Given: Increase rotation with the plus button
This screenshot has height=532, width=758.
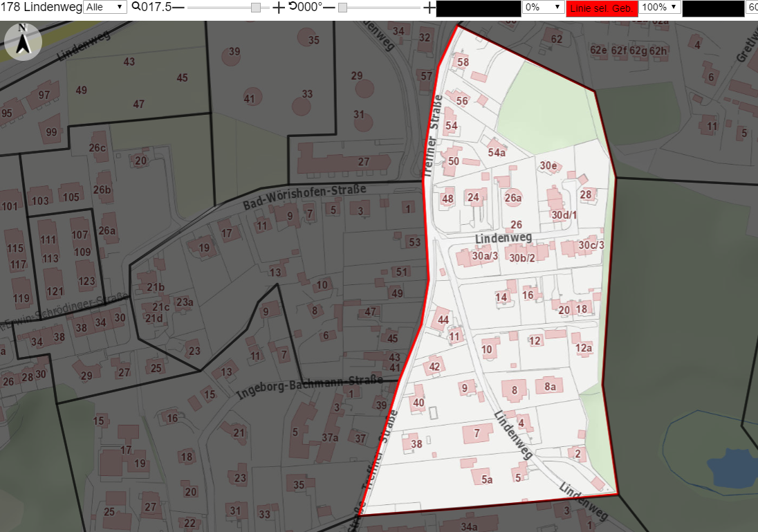Looking at the screenshot, I should [429, 7].
